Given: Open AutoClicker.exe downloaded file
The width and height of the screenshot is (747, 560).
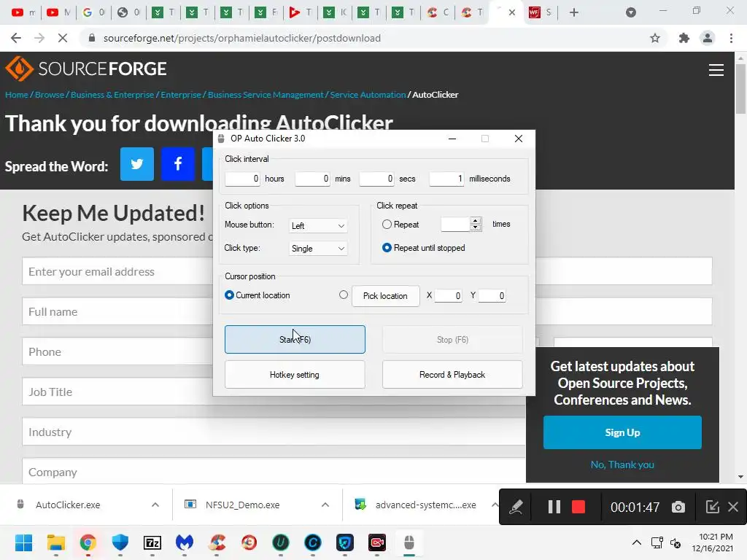Looking at the screenshot, I should [x=68, y=505].
